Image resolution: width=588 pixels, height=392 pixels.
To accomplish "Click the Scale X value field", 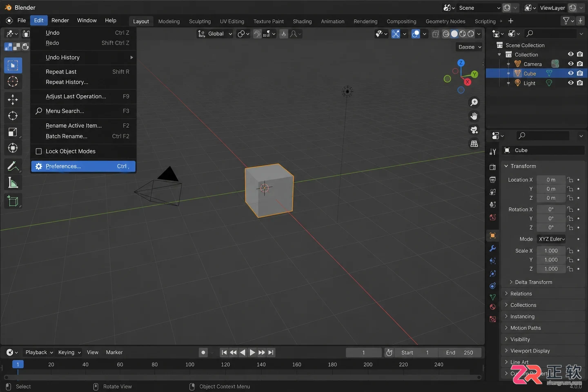I will [x=551, y=251].
